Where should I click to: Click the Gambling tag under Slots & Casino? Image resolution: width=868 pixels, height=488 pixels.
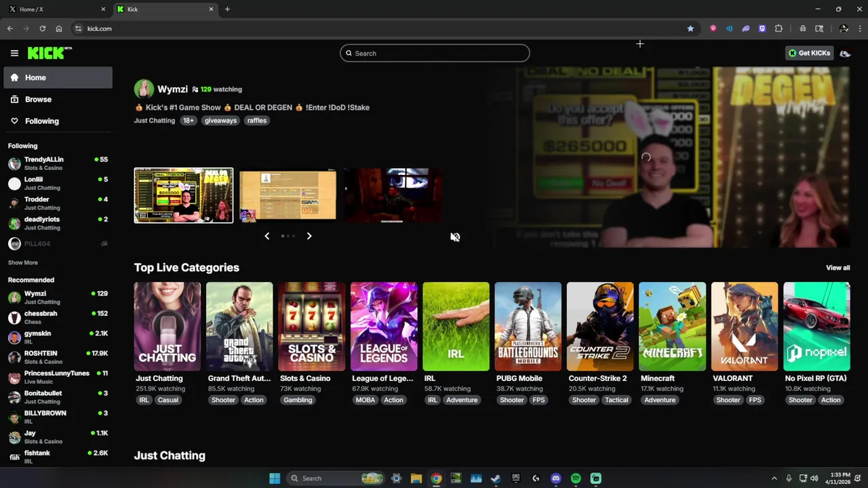coord(298,400)
